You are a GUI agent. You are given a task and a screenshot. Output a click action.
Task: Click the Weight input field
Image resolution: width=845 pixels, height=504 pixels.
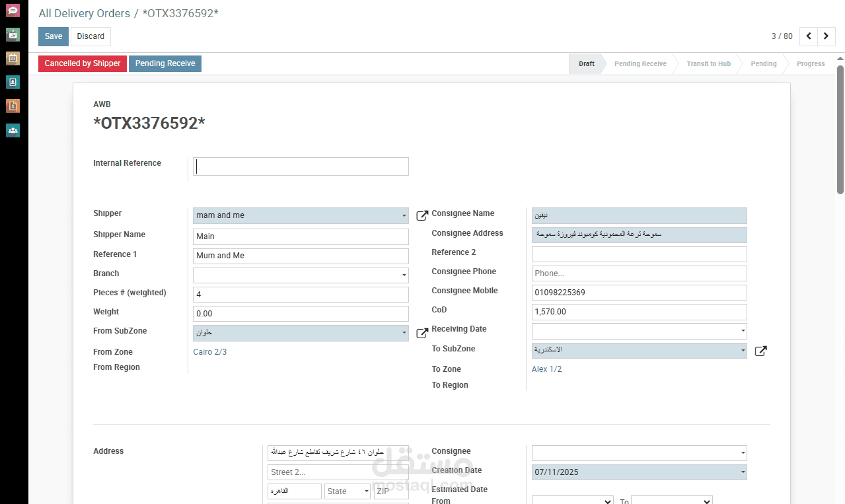pos(301,314)
